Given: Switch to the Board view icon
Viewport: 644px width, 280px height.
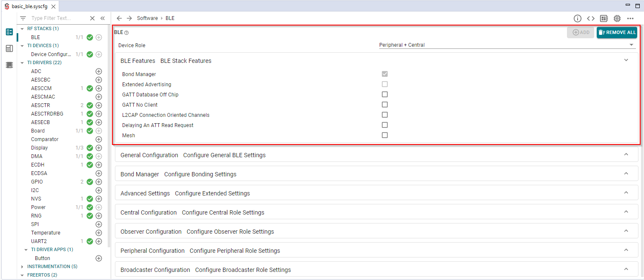Looking at the screenshot, I should (x=9, y=48).
